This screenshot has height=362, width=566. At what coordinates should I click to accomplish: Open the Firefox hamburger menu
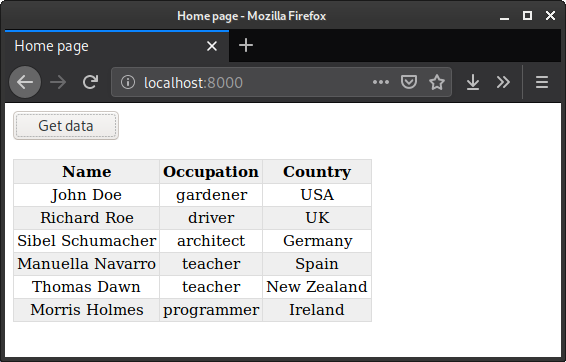tap(542, 82)
